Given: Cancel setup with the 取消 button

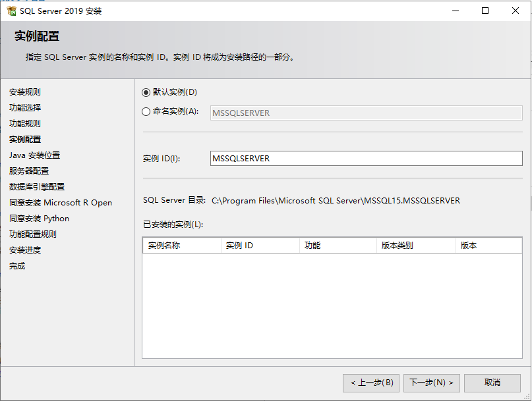Looking at the screenshot, I should coord(492,383).
